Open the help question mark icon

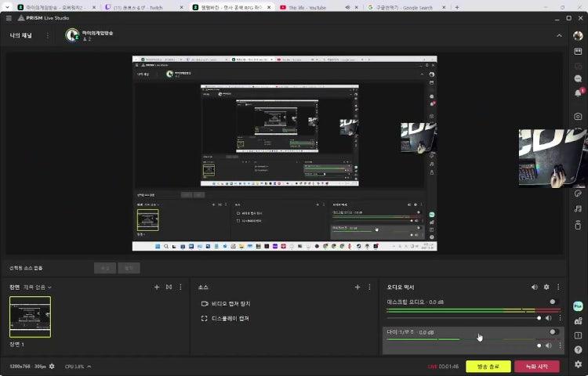[x=578, y=349]
